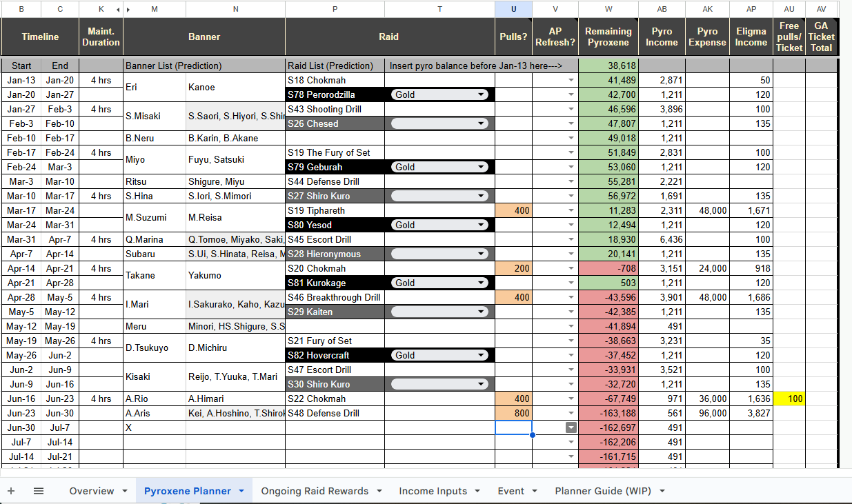Image resolution: width=852 pixels, height=504 pixels.
Task: Click pyro income 6,436 cell
Action: click(662, 239)
